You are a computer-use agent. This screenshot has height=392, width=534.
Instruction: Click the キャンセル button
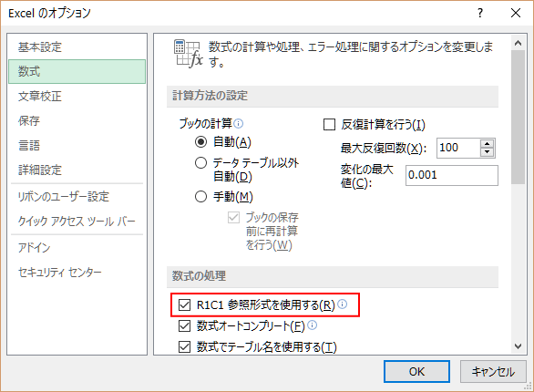point(493,372)
